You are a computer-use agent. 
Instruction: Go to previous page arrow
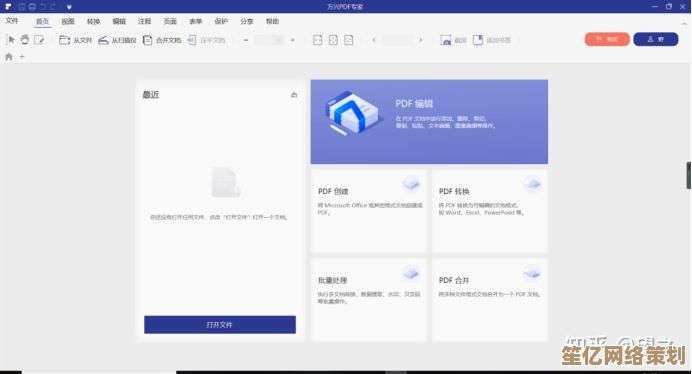coord(374,40)
